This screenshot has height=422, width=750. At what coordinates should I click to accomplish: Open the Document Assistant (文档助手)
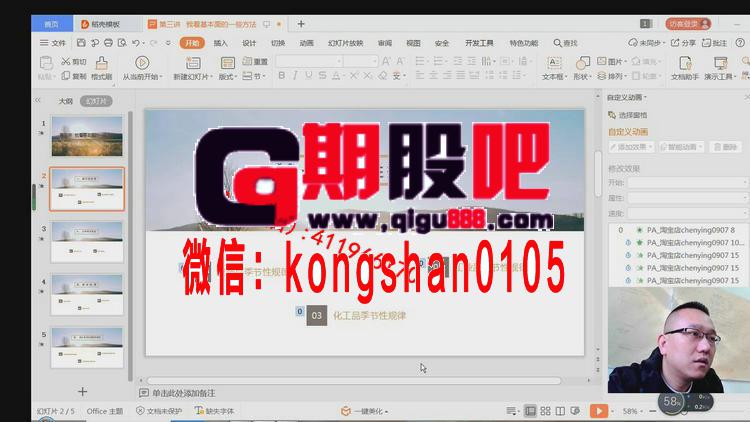[684, 68]
